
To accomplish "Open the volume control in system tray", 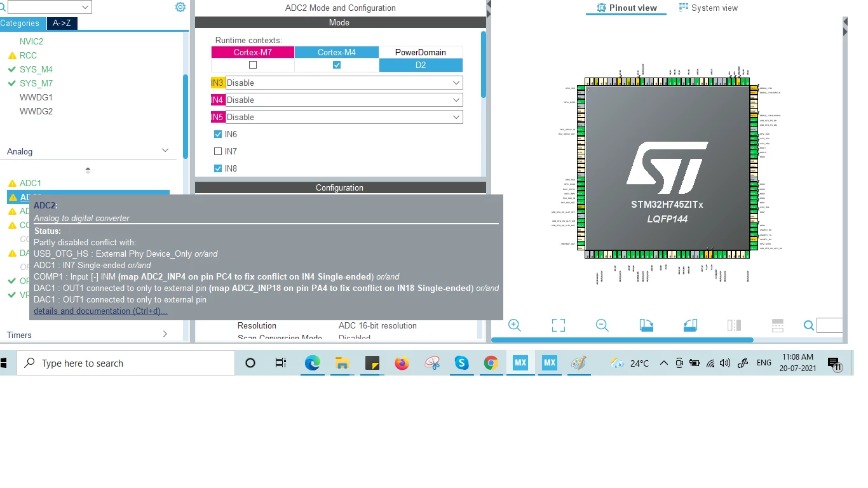I will point(725,363).
